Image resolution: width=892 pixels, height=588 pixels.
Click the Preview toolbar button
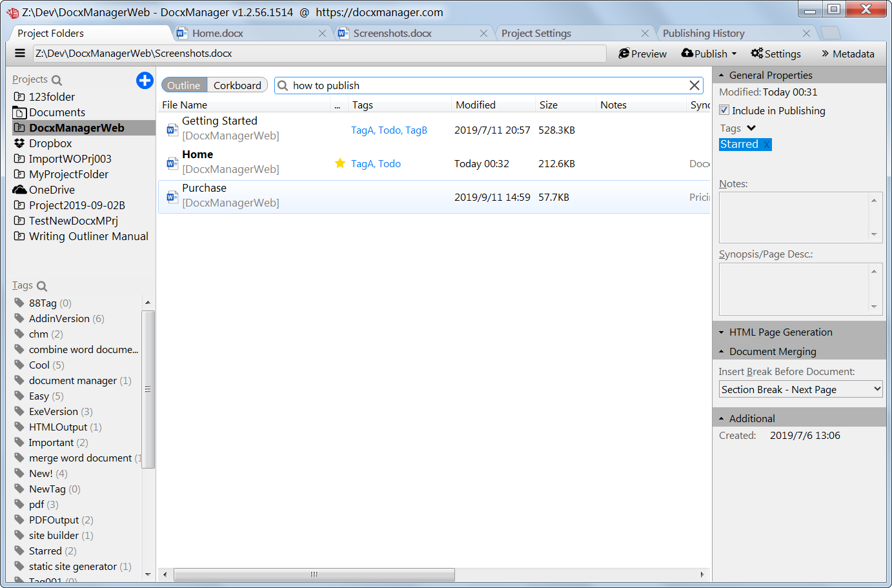point(642,54)
